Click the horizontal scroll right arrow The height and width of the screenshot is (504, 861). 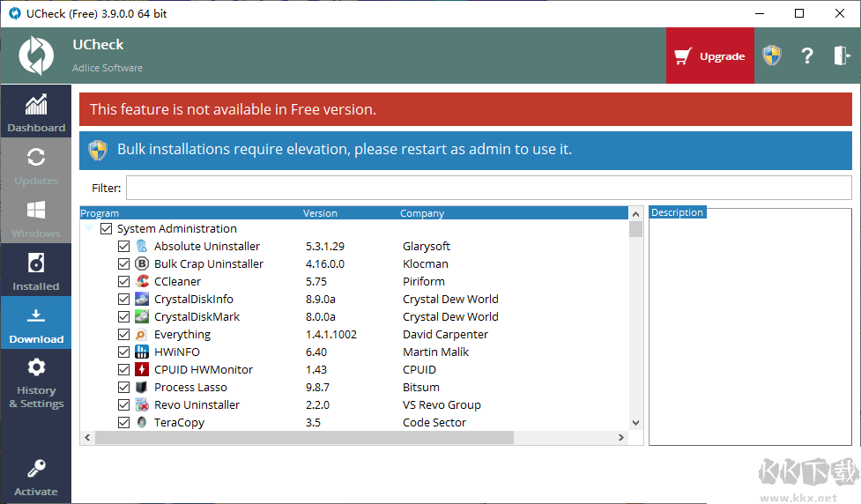pyautogui.click(x=621, y=438)
